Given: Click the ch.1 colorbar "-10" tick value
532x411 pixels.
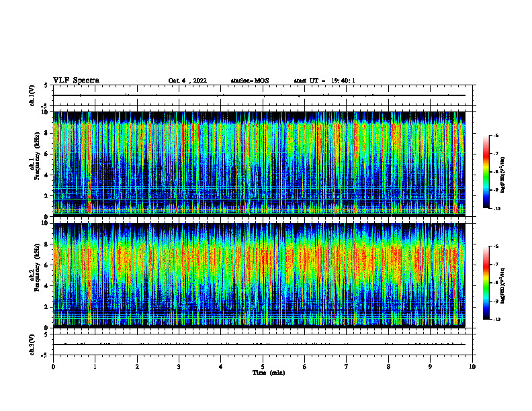Looking at the screenshot, I should 497,209.
